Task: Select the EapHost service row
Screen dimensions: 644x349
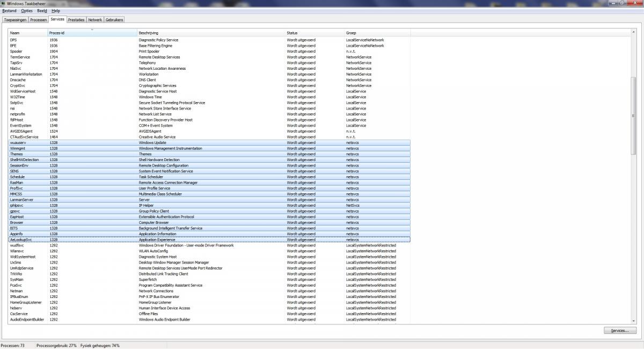Action: click(x=210, y=217)
